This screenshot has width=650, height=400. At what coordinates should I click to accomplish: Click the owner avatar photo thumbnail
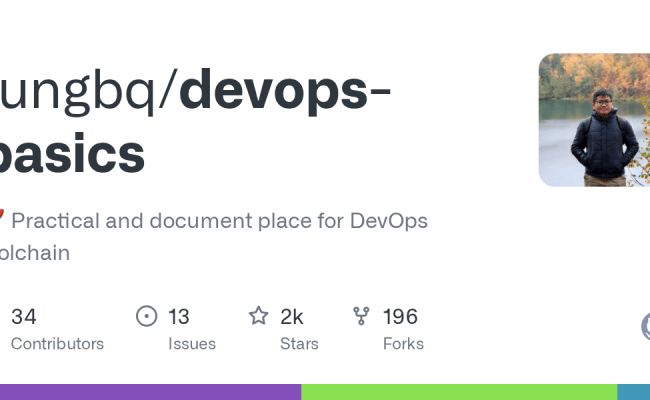594,120
